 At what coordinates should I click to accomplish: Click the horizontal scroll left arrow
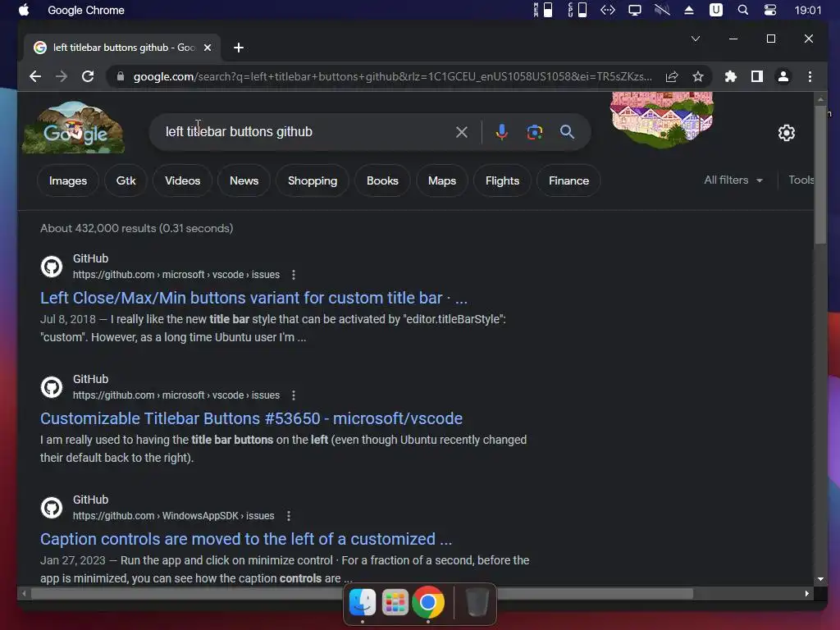(x=24, y=594)
